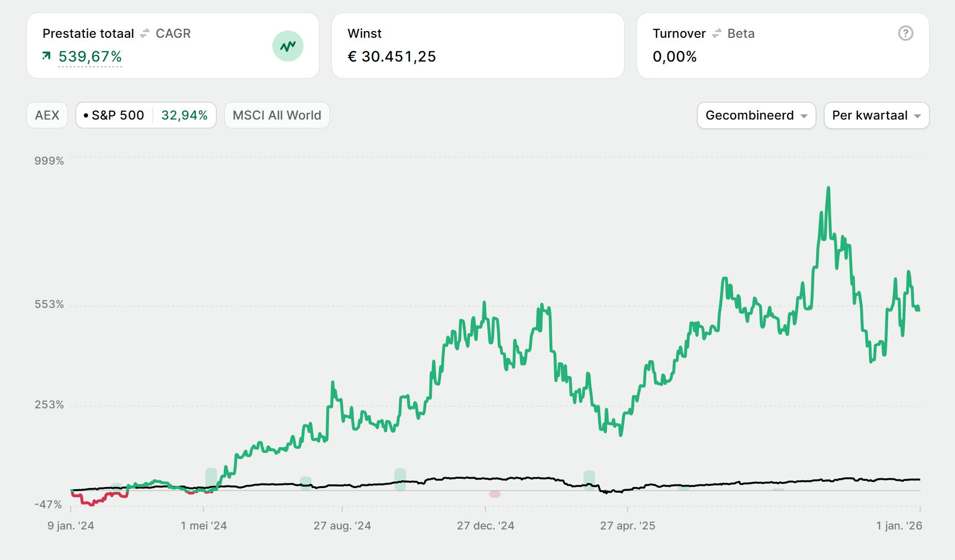This screenshot has height=560, width=955.
Task: Click the green chart trend icon
Action: tap(287, 46)
